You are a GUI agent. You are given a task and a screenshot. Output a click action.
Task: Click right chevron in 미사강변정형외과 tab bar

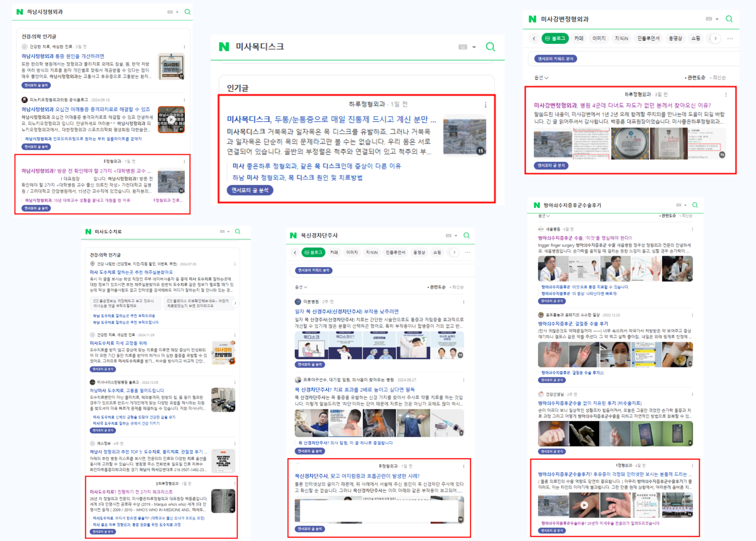[x=715, y=39]
